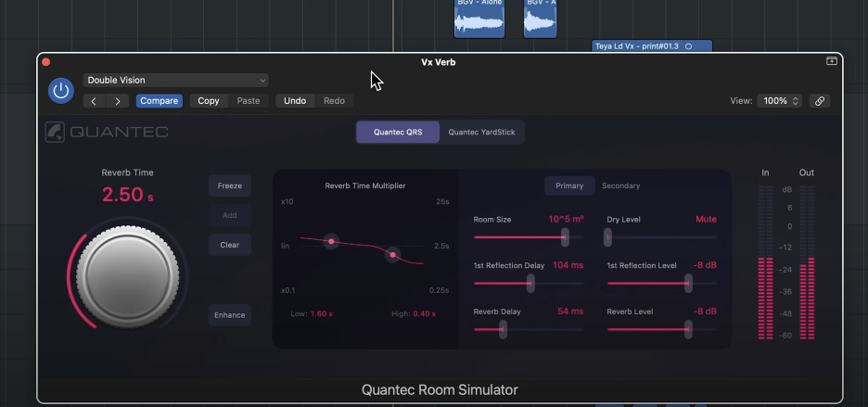This screenshot has height=407, width=868.
Task: Toggle the plugin power bypass button
Action: pos(61,91)
